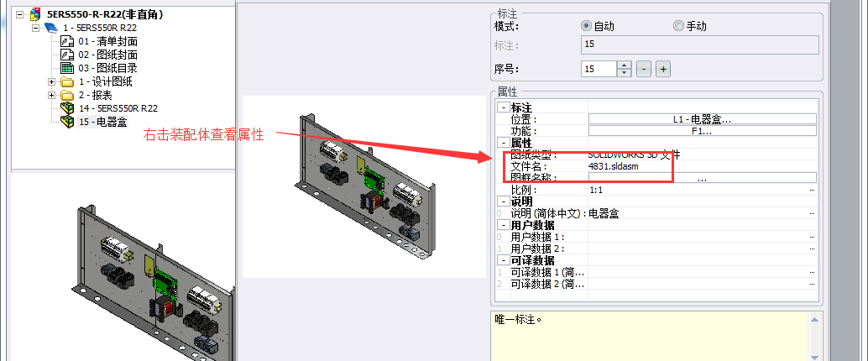
Task: Select the 14 - 5ERS550R R22 3D file icon
Action: click(67, 108)
